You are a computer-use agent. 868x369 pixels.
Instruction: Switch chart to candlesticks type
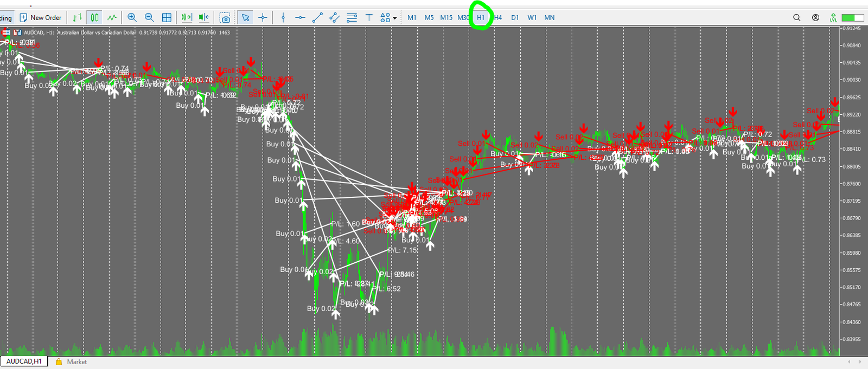[95, 17]
